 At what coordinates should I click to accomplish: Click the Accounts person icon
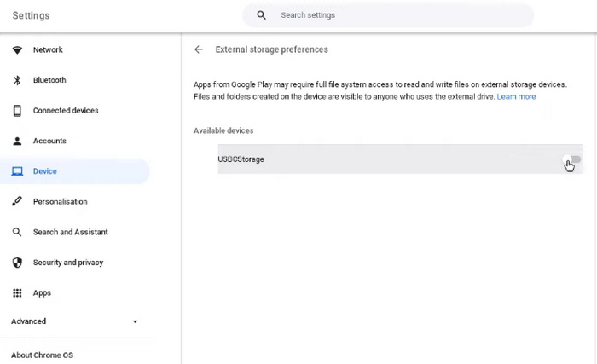tap(17, 141)
